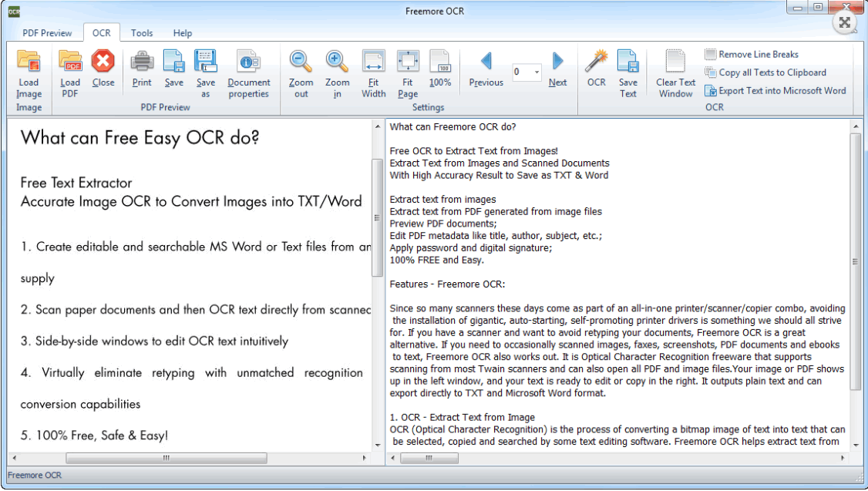Click 'Free Text Extractor' in the preview

pyautogui.click(x=76, y=183)
